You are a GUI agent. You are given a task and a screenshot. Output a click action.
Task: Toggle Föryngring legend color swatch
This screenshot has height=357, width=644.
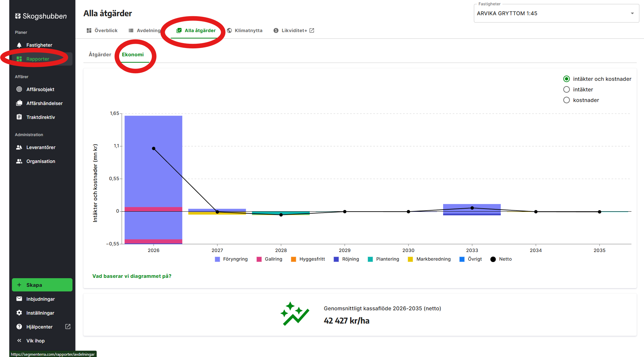coord(217,259)
